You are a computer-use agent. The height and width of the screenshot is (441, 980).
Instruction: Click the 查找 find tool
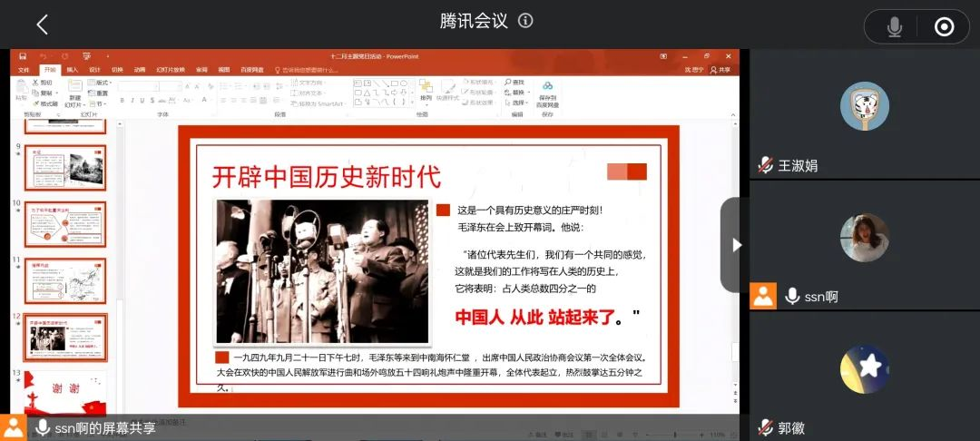514,83
